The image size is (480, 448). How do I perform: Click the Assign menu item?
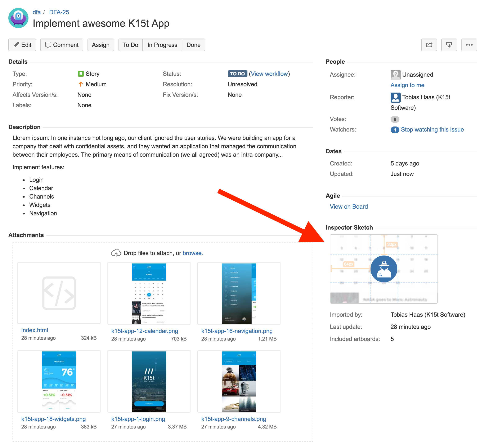point(100,44)
